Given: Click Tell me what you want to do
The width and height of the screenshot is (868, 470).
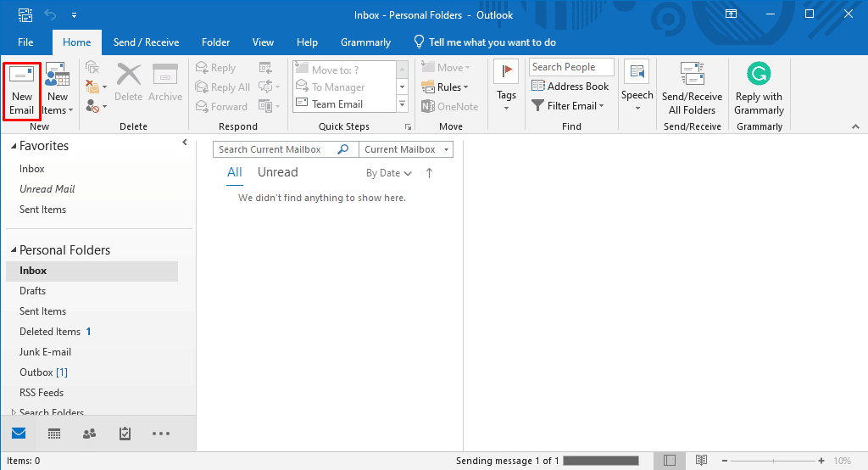Looking at the screenshot, I should point(485,42).
